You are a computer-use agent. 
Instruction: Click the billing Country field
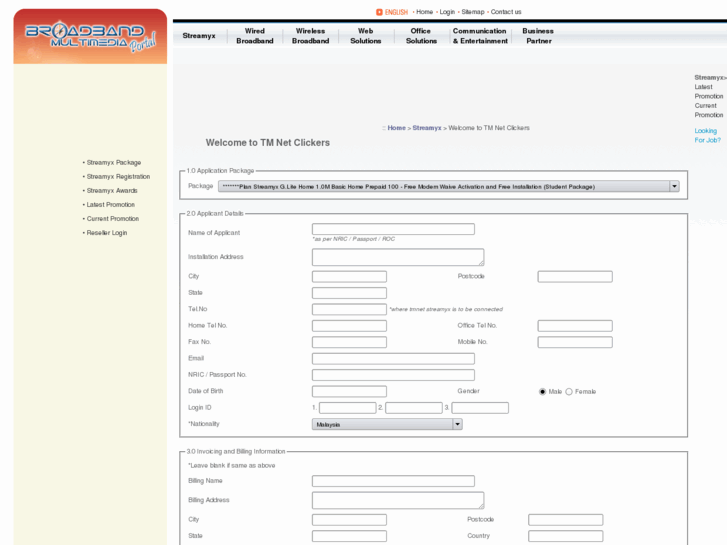tap(566, 536)
